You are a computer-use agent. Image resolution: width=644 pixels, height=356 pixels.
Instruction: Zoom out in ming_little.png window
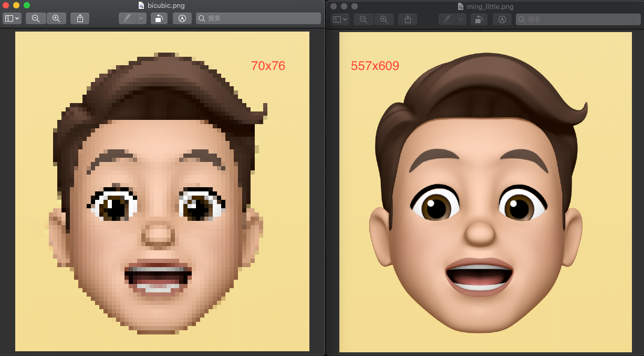tap(363, 19)
